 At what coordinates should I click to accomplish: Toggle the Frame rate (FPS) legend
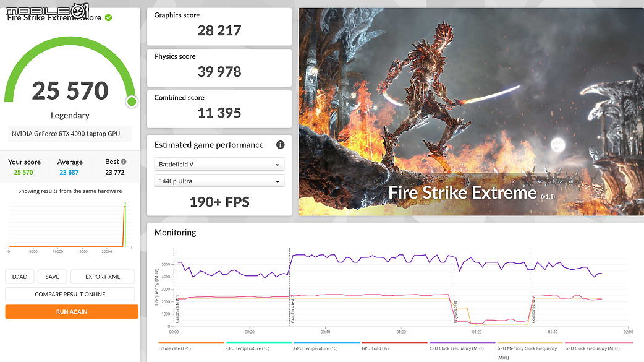point(191,347)
